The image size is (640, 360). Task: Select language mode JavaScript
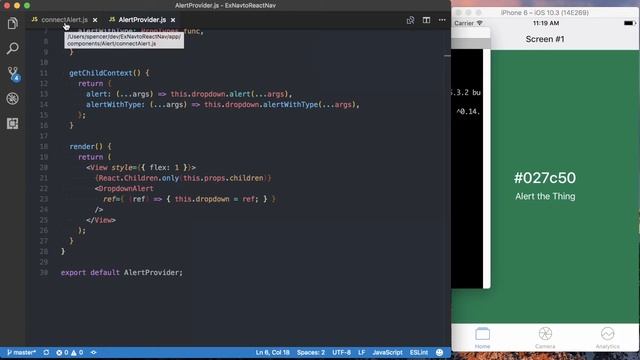(387, 353)
